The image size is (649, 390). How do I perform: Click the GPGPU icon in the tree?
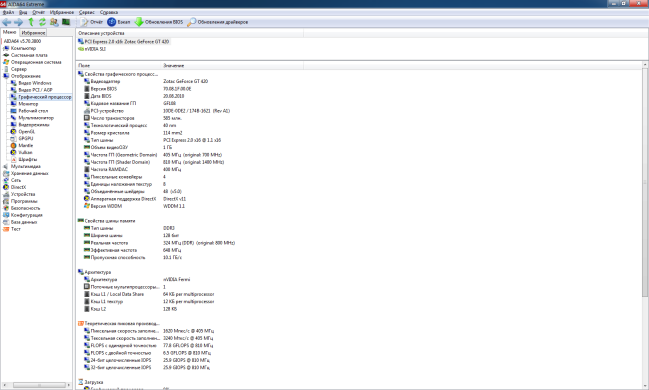click(x=14, y=139)
